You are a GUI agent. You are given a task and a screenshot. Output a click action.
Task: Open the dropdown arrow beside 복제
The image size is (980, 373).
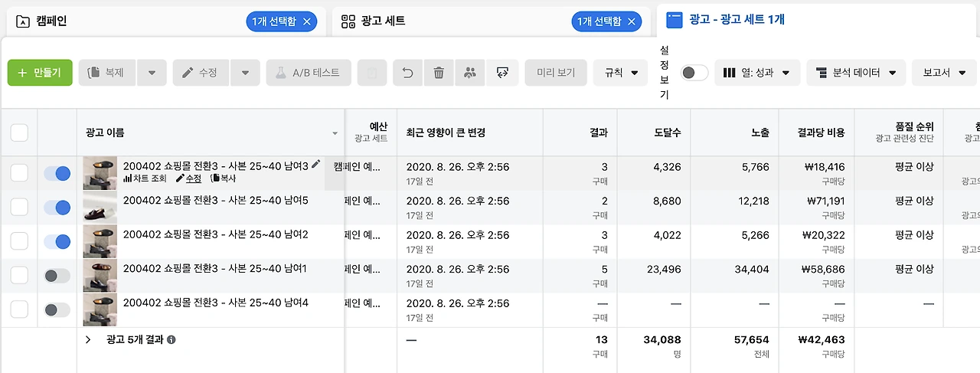point(152,73)
